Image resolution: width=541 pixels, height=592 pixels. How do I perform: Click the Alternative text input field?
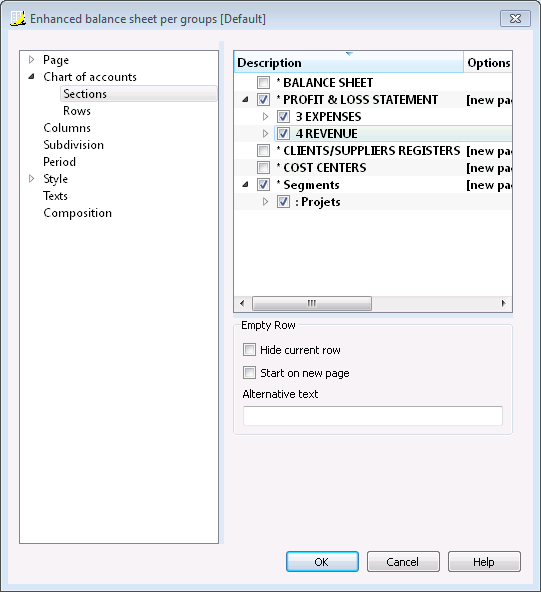(x=373, y=416)
